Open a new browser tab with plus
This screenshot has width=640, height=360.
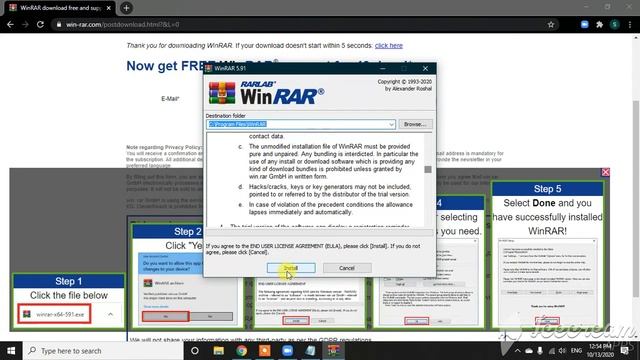[x=126, y=8]
